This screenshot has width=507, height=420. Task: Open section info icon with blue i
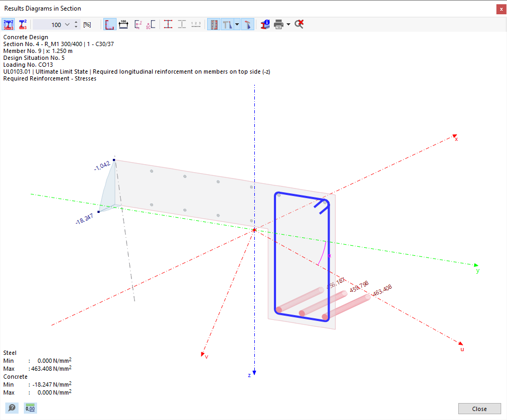(265, 24)
